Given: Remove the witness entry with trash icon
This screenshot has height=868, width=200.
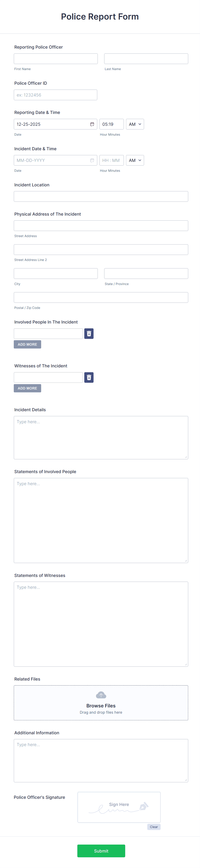Looking at the screenshot, I should [x=89, y=377].
